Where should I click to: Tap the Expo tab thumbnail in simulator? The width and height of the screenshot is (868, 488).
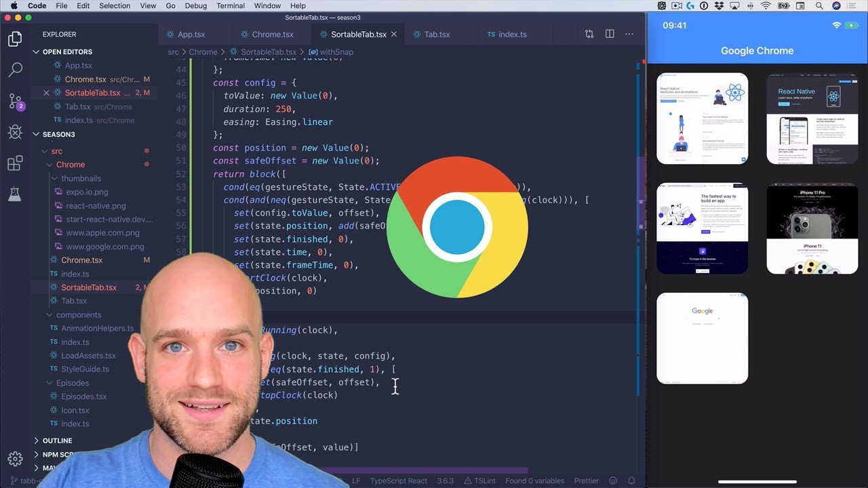click(703, 228)
